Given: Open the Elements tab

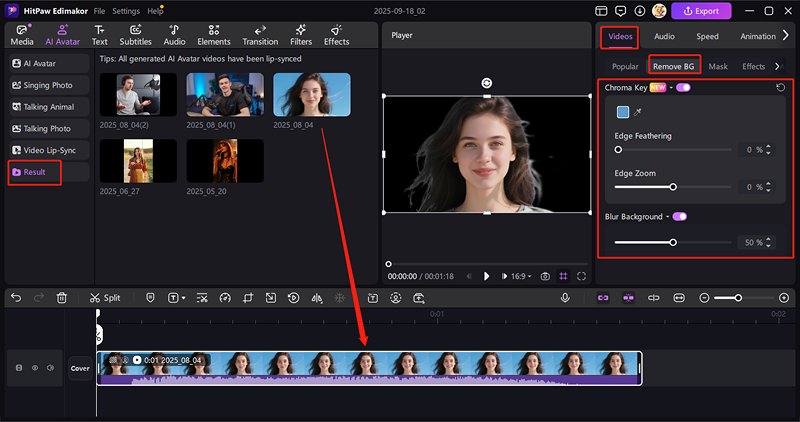Looking at the screenshot, I should point(214,35).
